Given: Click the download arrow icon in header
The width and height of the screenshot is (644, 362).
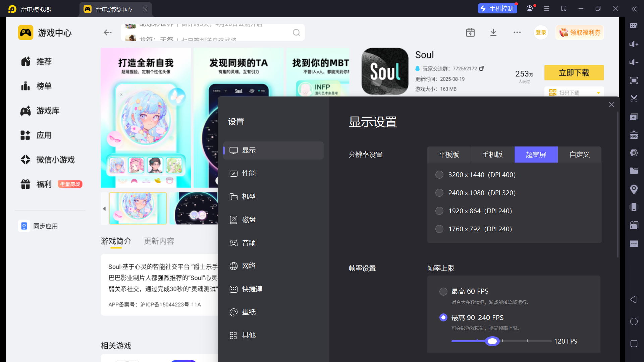Looking at the screenshot, I should [493, 33].
